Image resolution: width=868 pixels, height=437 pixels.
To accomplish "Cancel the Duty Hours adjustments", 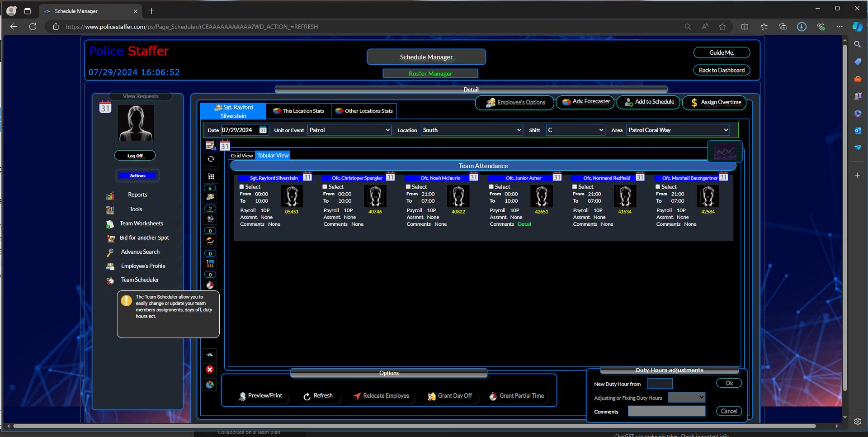I will pyautogui.click(x=729, y=411).
